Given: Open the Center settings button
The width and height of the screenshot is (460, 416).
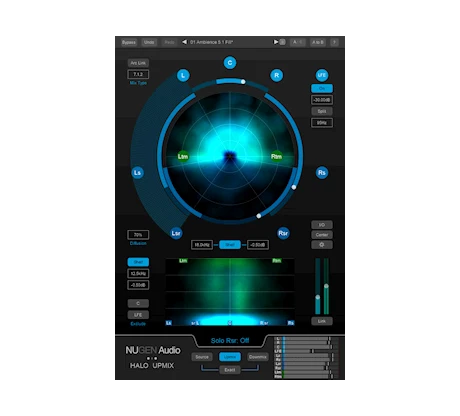Looking at the screenshot, I should click(x=322, y=235).
